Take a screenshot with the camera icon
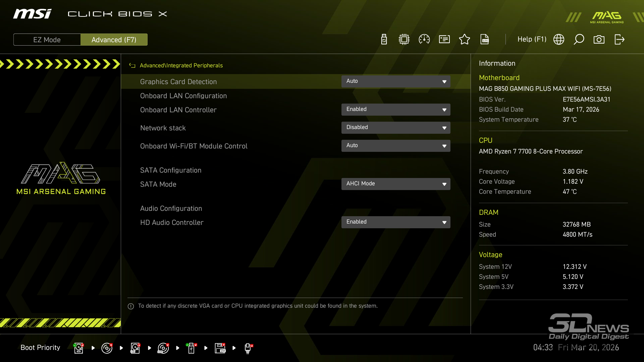The height and width of the screenshot is (362, 644). tap(599, 40)
